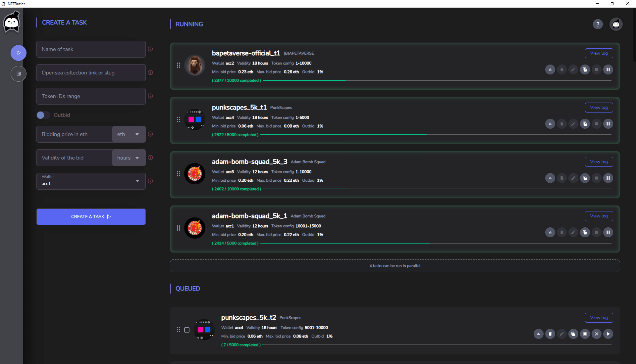The height and width of the screenshot is (364, 636).
Task: Focus the Name of task field
Action: pyautogui.click(x=91, y=49)
